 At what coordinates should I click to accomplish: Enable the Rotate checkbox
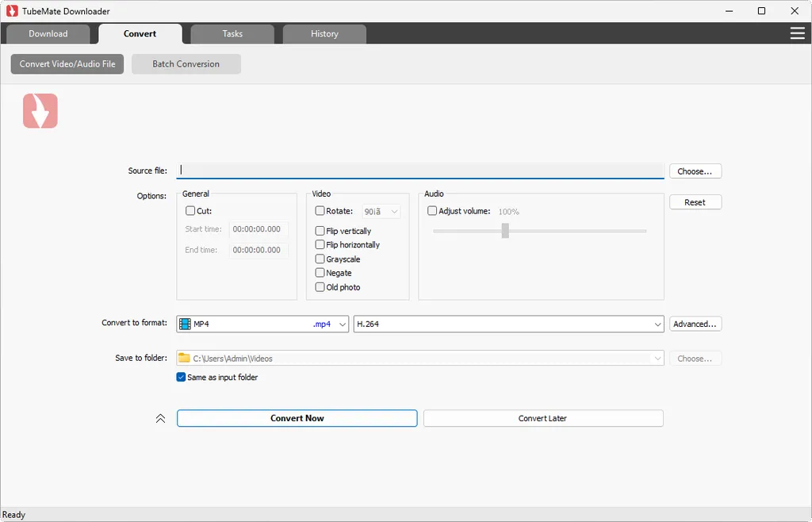coord(320,211)
